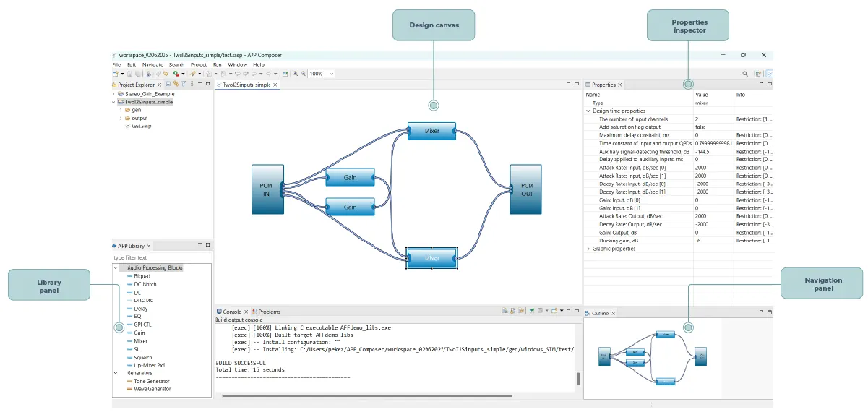Image resolution: width=868 pixels, height=420 pixels.
Task: Expand the output folder
Action: (120, 118)
